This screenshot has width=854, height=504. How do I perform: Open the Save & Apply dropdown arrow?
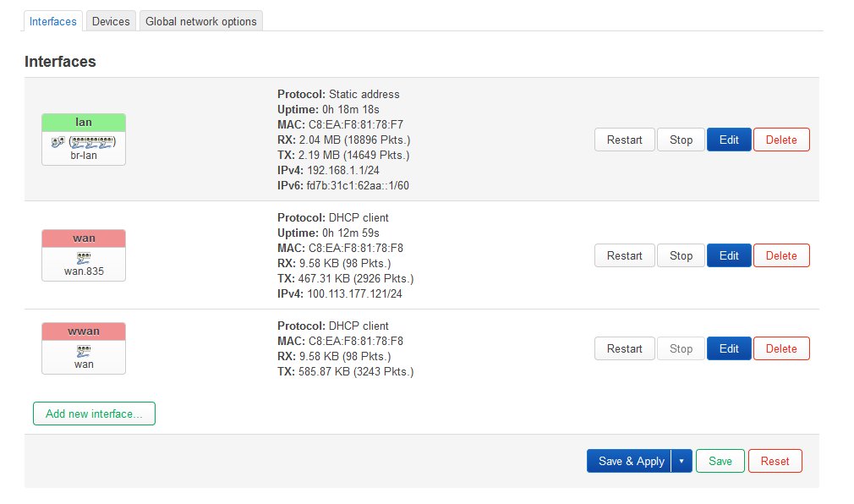click(682, 461)
